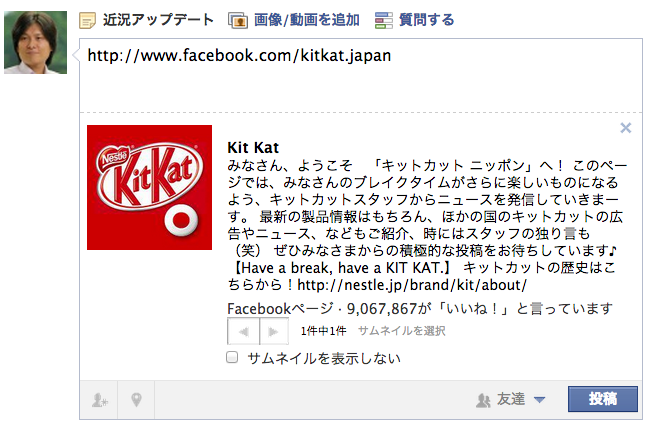Viewport: 650px width, 429px height.
Task: Click the 1件中1件 thumbnail counter
Action: 323,331
